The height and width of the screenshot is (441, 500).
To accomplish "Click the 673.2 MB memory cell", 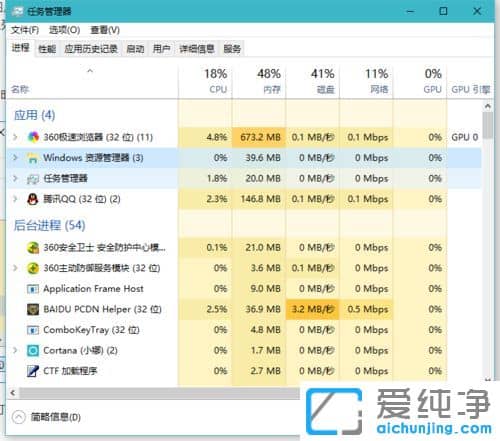I will pos(259,137).
